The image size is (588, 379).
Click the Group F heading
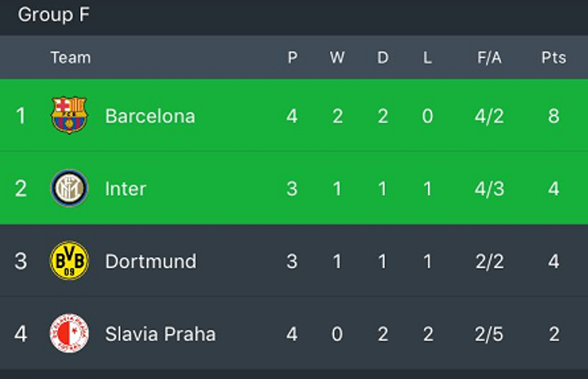click(54, 15)
